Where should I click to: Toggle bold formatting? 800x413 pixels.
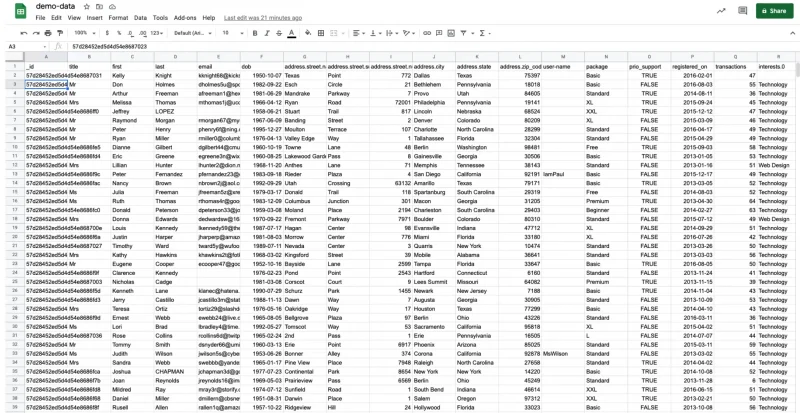[255, 33]
